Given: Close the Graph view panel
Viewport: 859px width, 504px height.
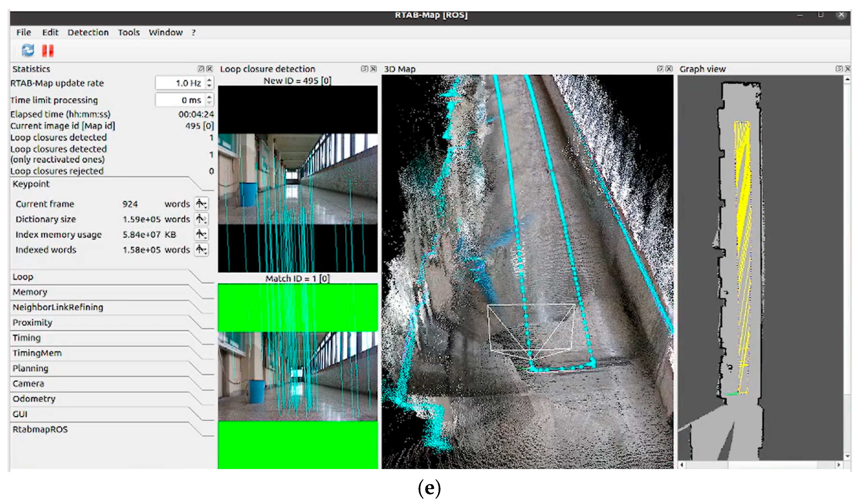Looking at the screenshot, I should pyautogui.click(x=848, y=69).
